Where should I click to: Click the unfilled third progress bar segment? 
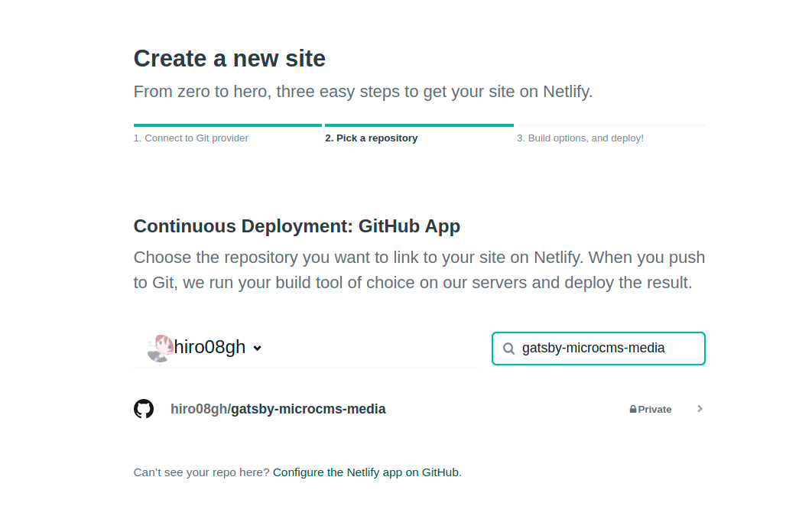click(x=611, y=125)
